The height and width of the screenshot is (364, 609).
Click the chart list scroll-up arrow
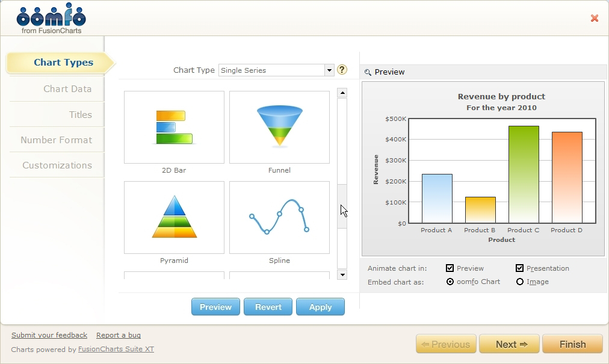[342, 92]
